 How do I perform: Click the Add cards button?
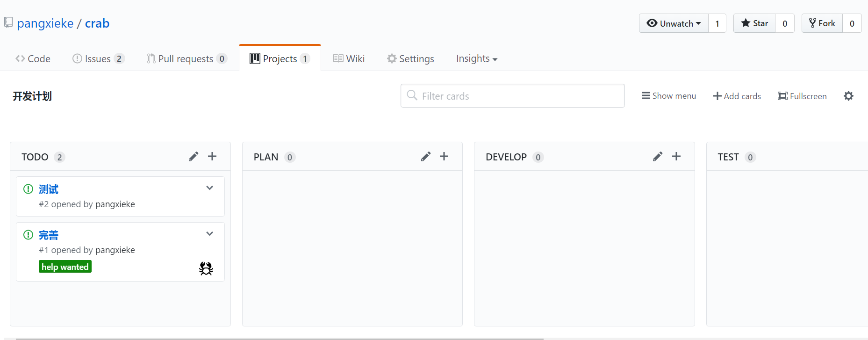coord(737,96)
